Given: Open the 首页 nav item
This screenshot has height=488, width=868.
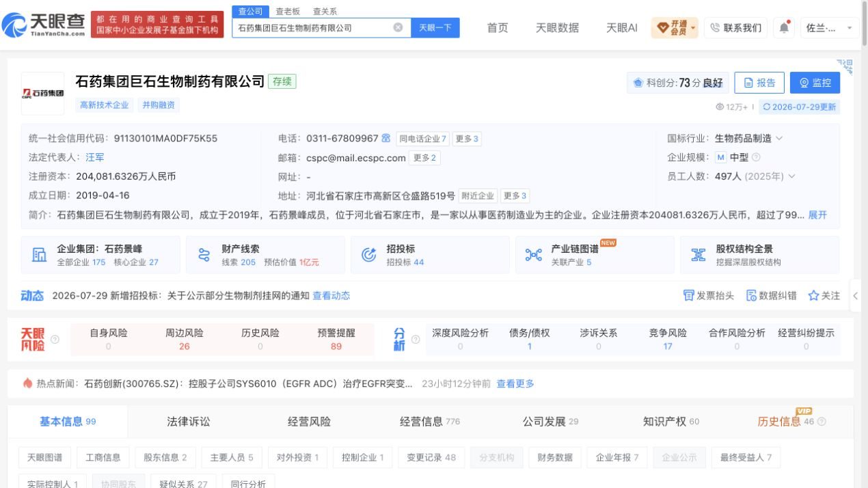Looking at the screenshot, I should 498,27.
